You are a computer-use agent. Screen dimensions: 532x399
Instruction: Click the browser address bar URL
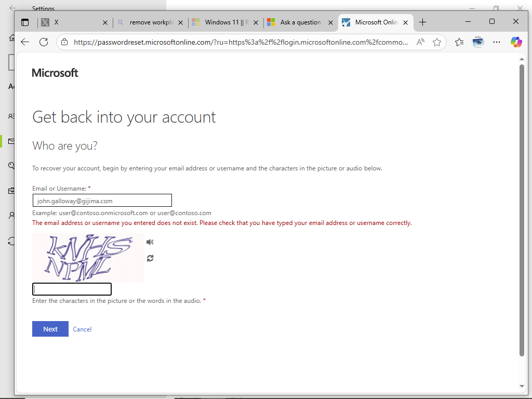click(241, 42)
